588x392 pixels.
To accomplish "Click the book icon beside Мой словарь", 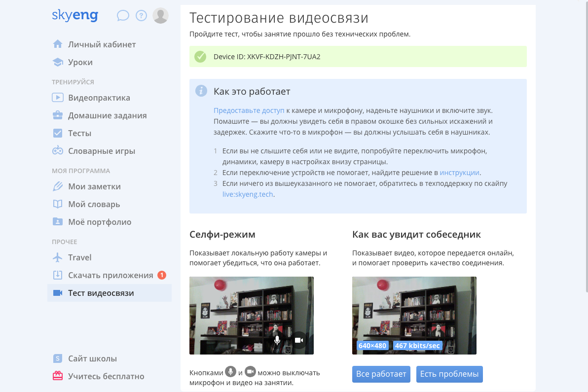I will 57,204.
